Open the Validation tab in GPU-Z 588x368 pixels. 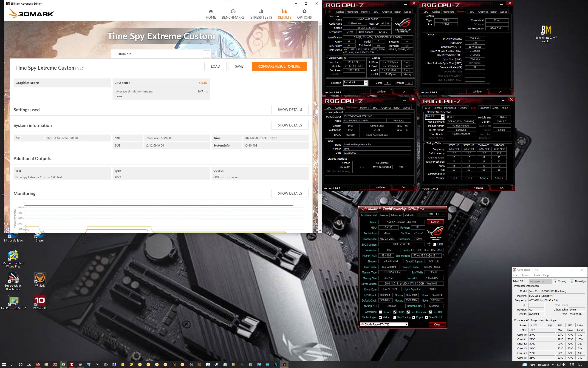(x=410, y=215)
